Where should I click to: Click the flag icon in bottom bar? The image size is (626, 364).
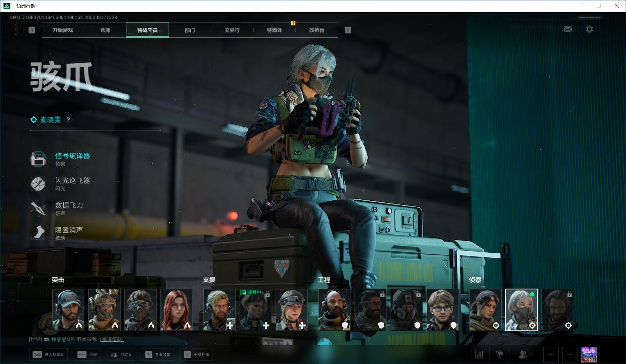[500, 355]
